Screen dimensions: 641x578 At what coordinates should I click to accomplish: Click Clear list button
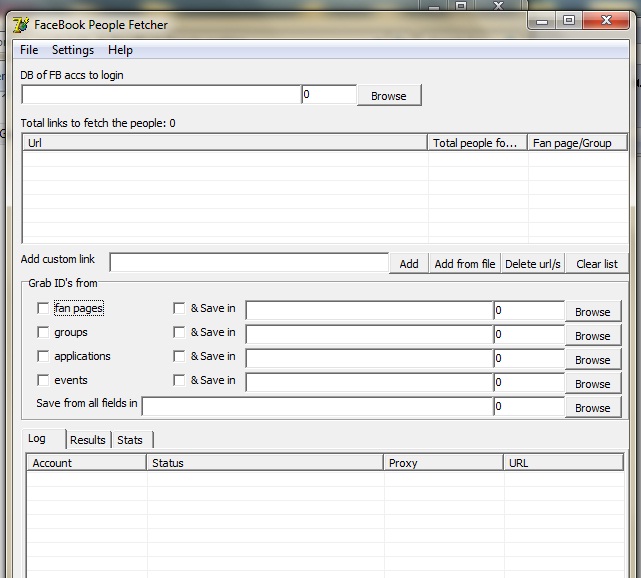597,264
